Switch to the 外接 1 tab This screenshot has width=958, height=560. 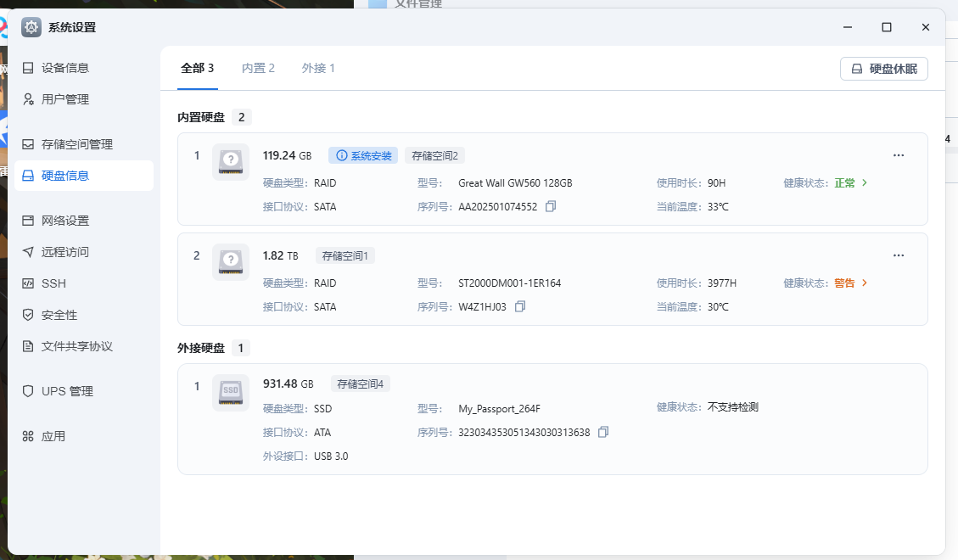coord(318,68)
